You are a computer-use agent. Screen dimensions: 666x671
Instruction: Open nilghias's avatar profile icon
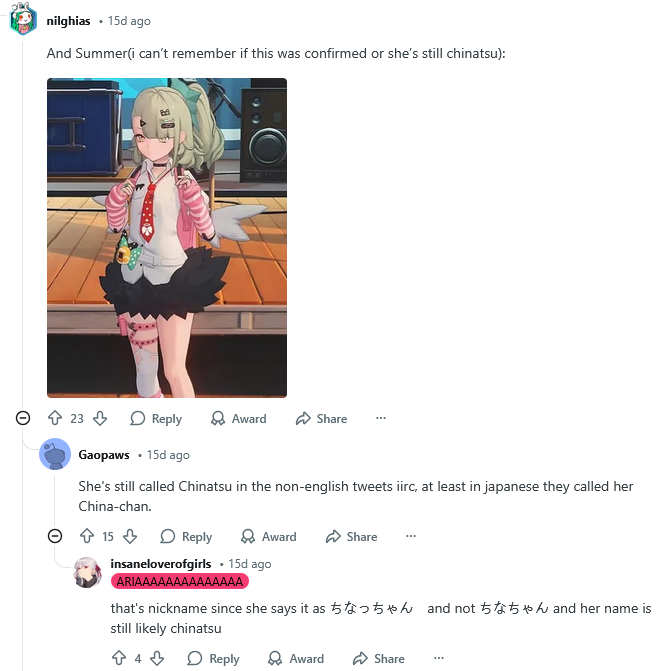(23, 19)
